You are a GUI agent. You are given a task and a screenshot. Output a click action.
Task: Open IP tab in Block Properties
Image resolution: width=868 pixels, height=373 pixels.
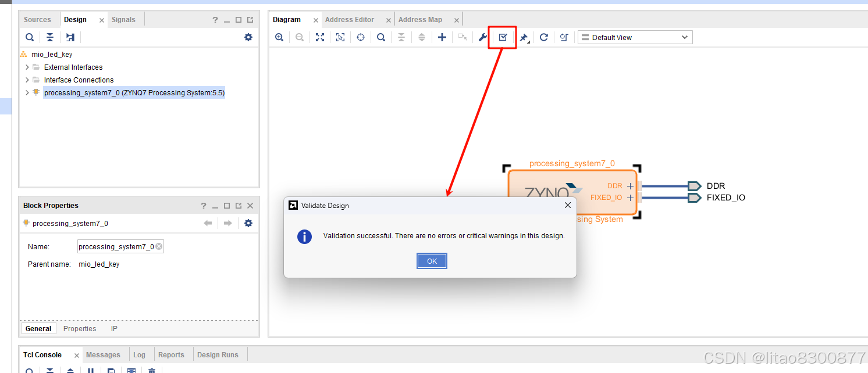[x=114, y=329]
